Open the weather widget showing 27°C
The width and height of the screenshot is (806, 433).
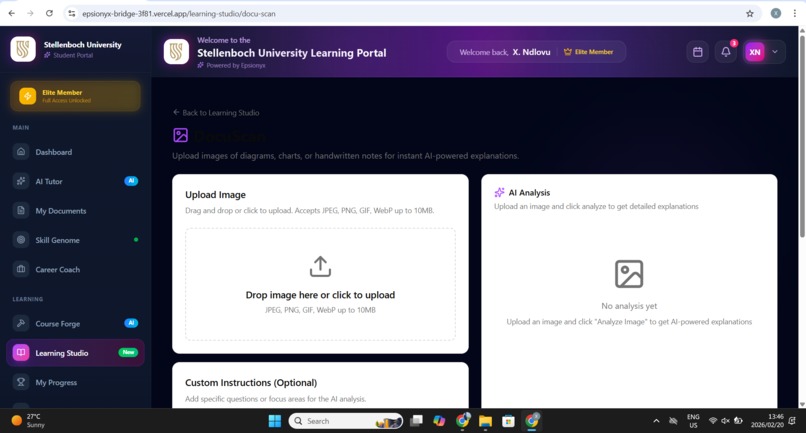click(29, 421)
